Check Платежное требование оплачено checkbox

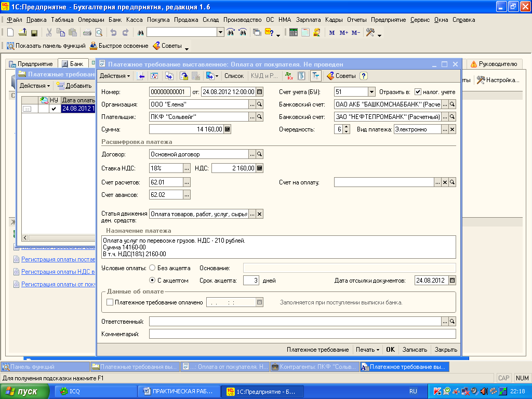click(x=110, y=302)
